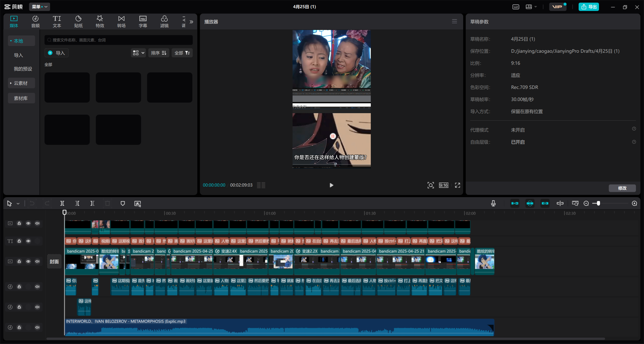Viewport: 644px width, 344px height.
Task: Toggle auto snapping
Action: coord(530,203)
